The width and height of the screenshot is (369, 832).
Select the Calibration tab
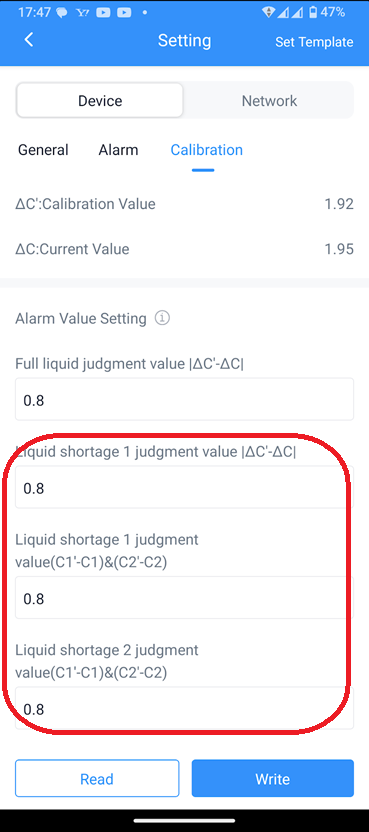click(207, 150)
